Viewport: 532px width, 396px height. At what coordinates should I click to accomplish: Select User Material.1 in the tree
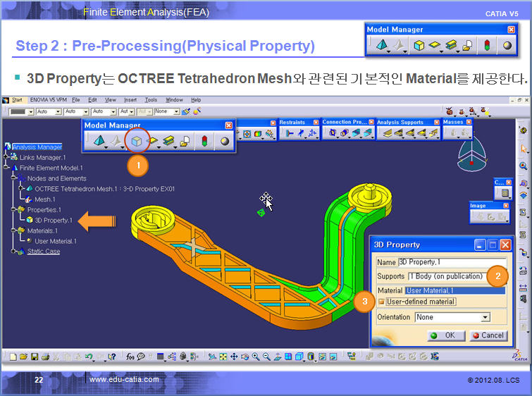coord(56,241)
